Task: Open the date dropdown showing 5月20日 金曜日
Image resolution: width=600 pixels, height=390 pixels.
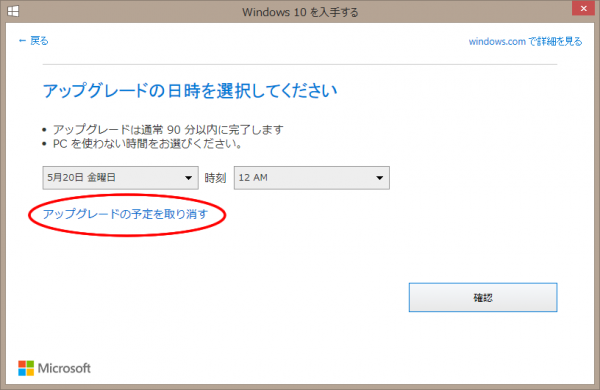Action: pos(121,178)
